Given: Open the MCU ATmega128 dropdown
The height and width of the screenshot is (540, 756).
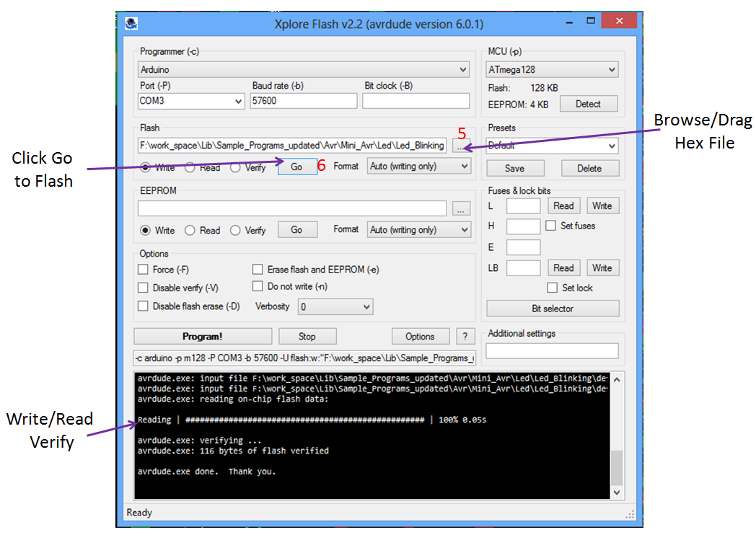Looking at the screenshot, I should point(552,69).
